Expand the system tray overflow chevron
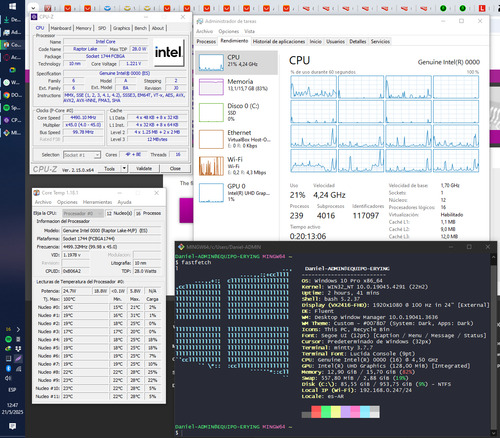500x438 pixels. tap(18, 329)
